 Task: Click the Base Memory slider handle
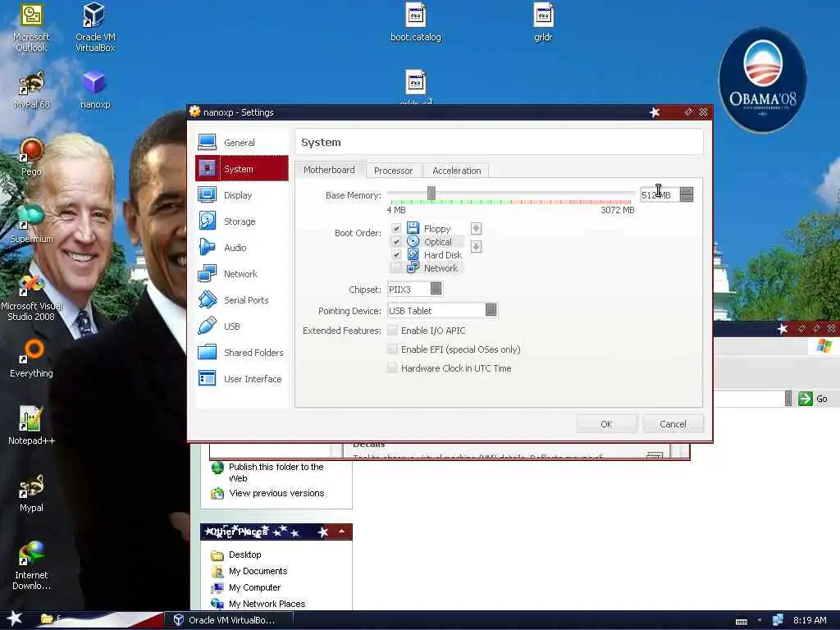pyautogui.click(x=431, y=193)
